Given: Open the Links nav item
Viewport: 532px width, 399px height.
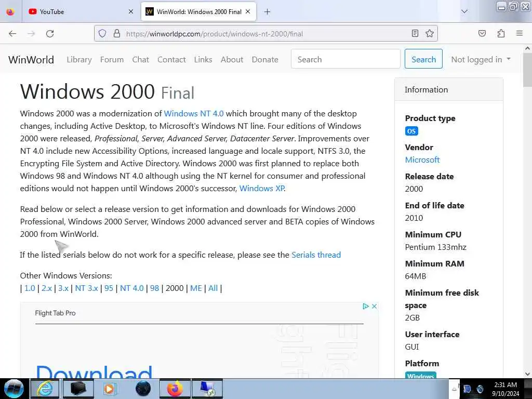Looking at the screenshot, I should pos(203,59).
